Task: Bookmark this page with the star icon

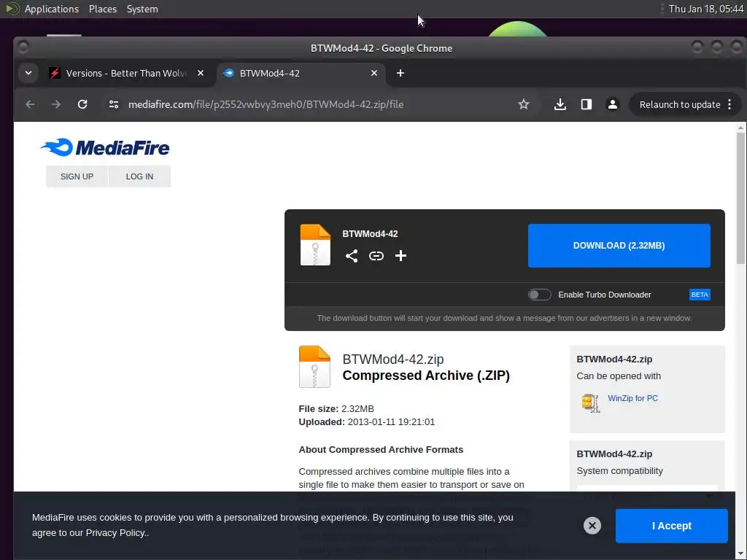Action: (x=524, y=104)
